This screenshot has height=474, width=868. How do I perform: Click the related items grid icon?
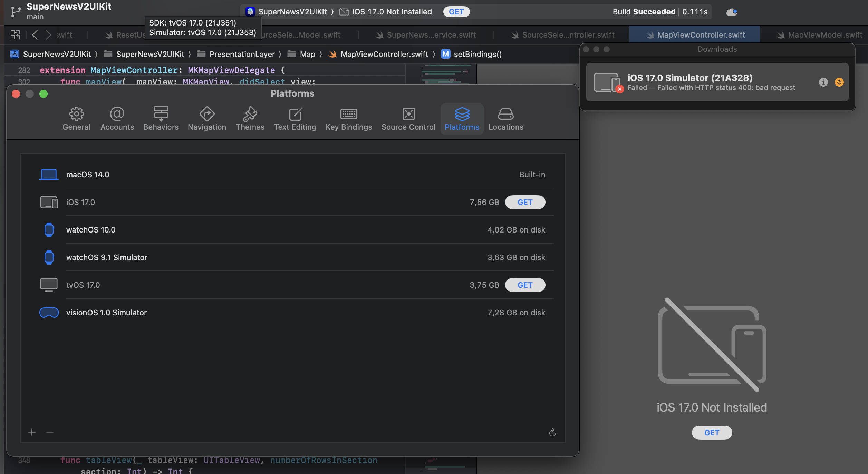click(15, 35)
